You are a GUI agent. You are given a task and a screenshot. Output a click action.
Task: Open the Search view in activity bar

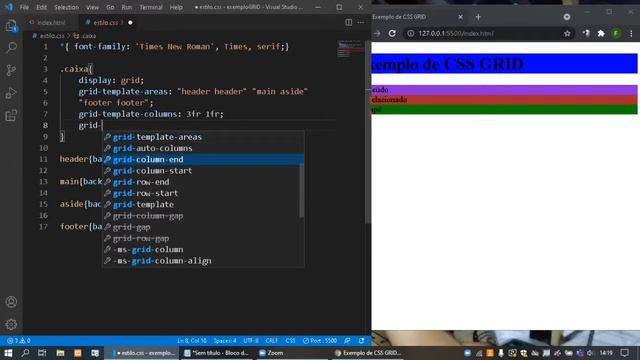pyautogui.click(x=11, y=48)
